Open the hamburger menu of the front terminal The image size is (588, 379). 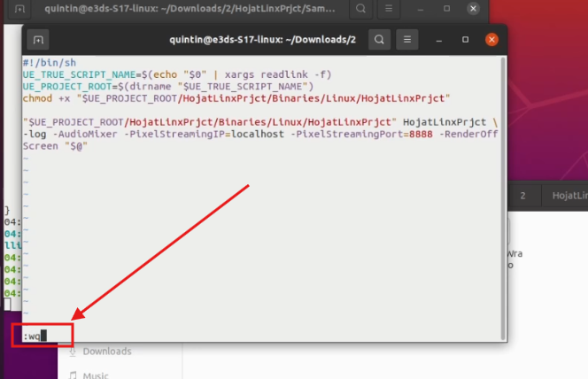(x=409, y=40)
